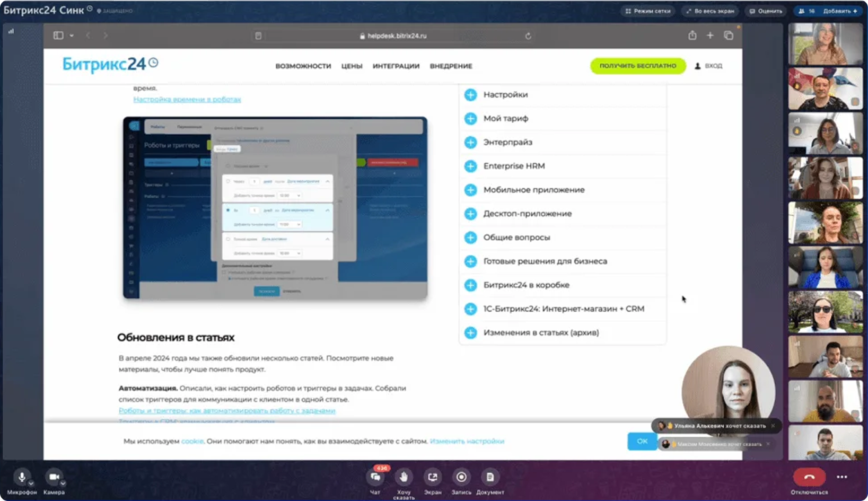Hang up using the red Отключиться button

(x=809, y=477)
